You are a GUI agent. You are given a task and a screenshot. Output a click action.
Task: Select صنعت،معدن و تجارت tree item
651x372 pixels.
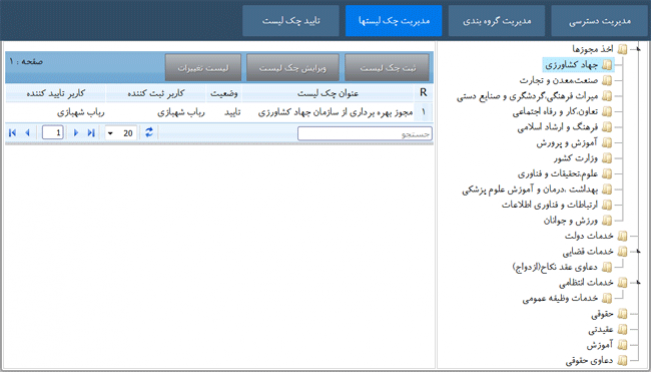pyautogui.click(x=558, y=81)
